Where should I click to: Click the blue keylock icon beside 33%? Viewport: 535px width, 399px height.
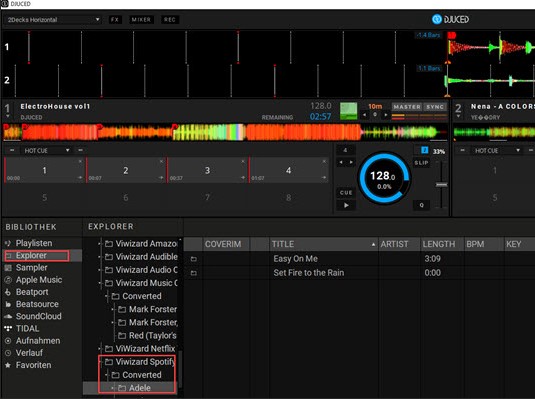424,151
